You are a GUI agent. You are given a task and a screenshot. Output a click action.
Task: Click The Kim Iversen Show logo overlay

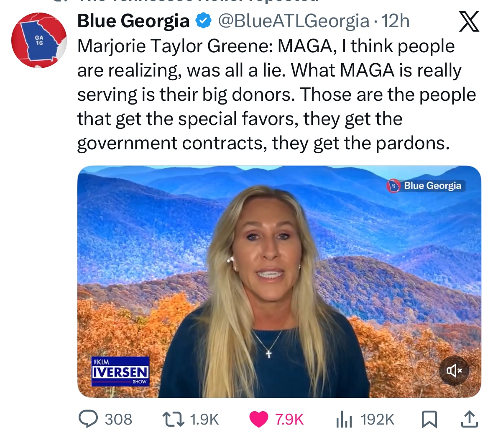[x=120, y=371]
